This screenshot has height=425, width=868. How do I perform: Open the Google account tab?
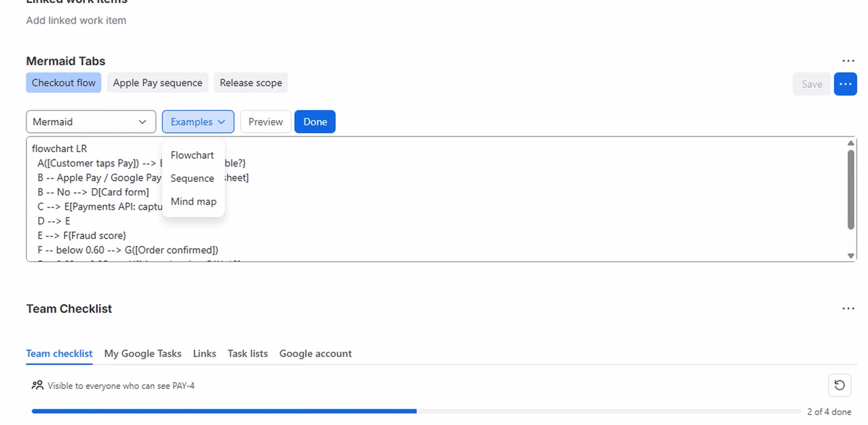click(315, 353)
